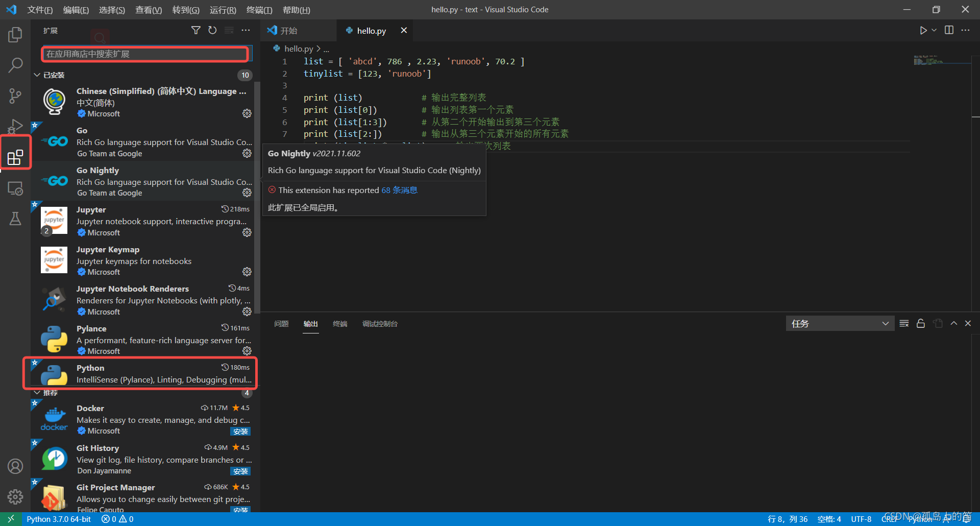This screenshot has height=526, width=980.
Task: Clear the output panel
Action: click(904, 324)
